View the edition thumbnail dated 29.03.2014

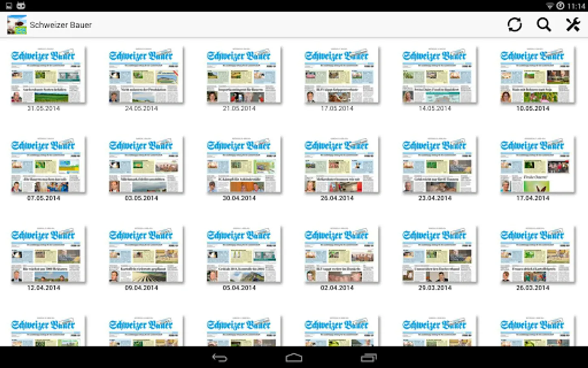pos(439,254)
